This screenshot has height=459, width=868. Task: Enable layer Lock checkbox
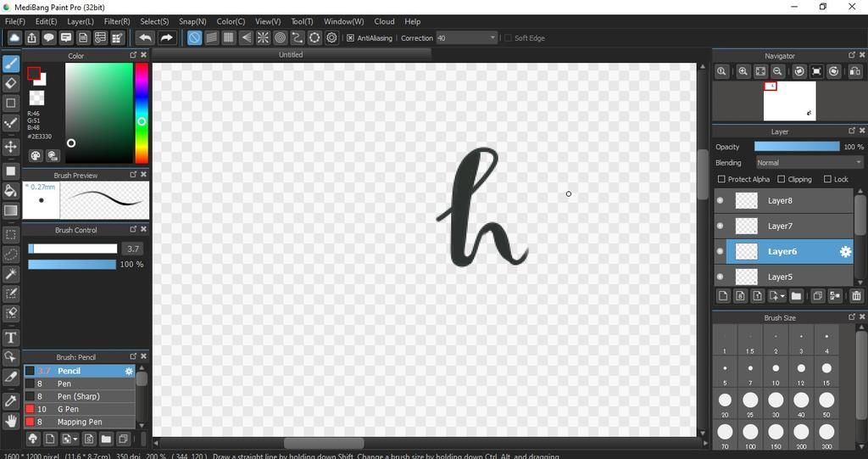click(827, 179)
